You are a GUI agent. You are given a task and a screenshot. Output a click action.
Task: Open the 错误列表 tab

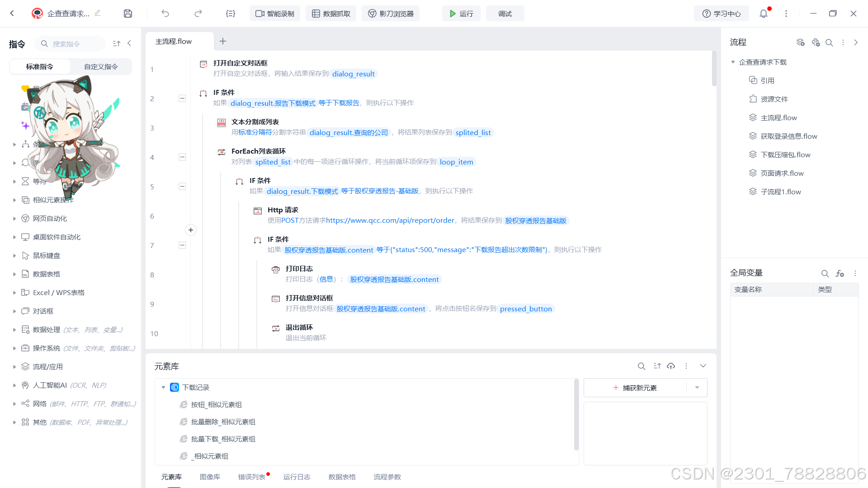point(251,477)
